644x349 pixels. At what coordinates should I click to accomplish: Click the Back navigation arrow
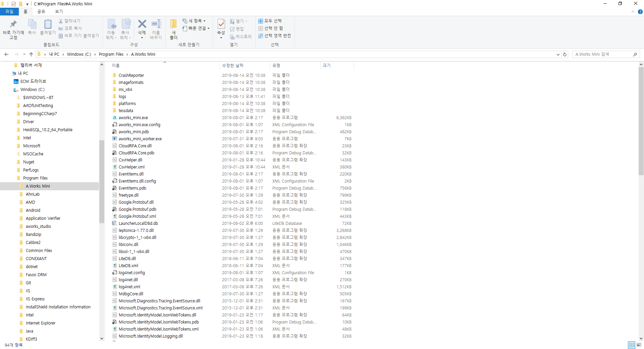tap(6, 54)
